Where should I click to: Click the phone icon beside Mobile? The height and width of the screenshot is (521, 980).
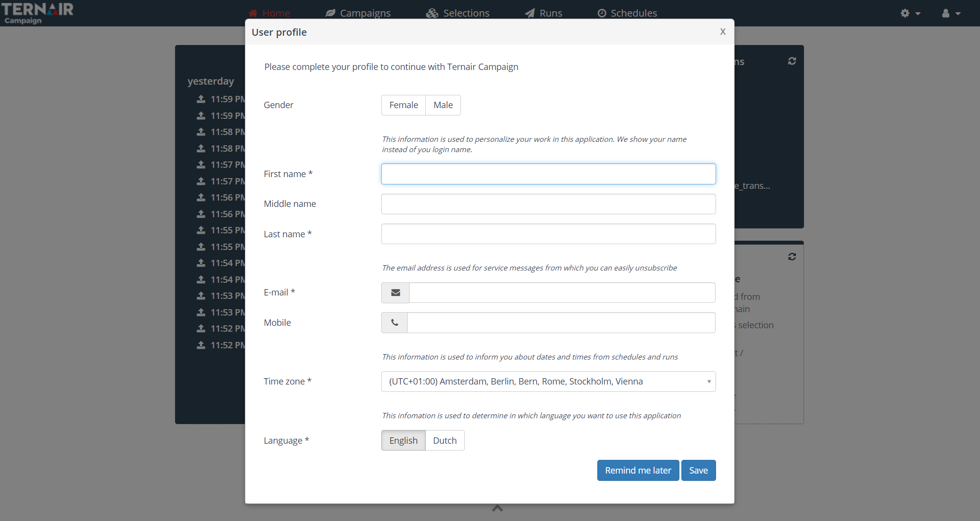[394, 323]
